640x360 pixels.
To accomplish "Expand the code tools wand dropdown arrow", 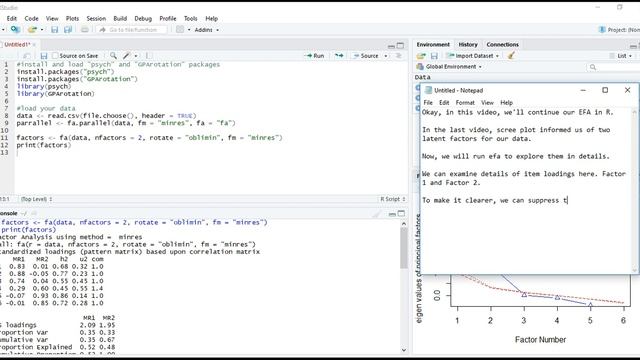I will (x=136, y=56).
